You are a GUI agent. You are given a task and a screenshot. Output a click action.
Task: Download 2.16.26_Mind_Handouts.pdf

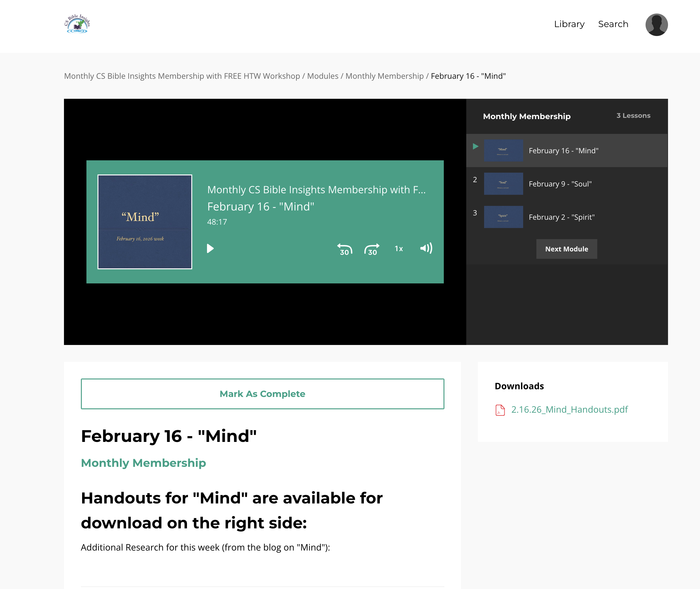[569, 409]
